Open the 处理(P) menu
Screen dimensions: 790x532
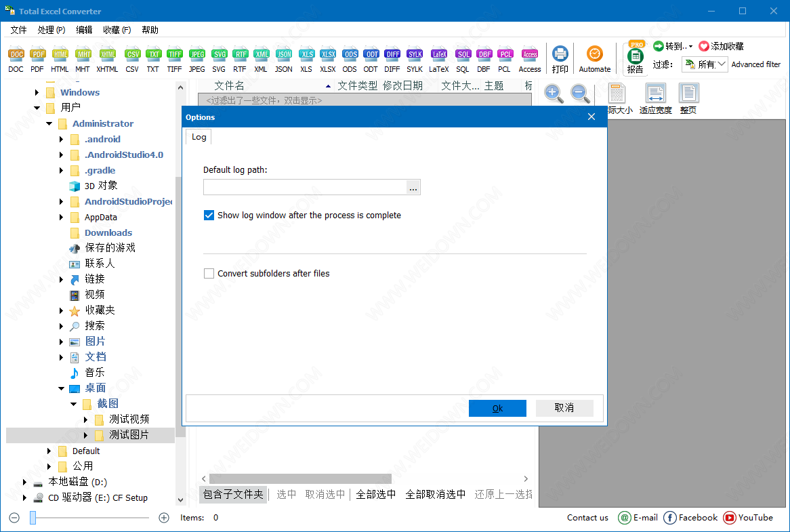[x=51, y=30]
